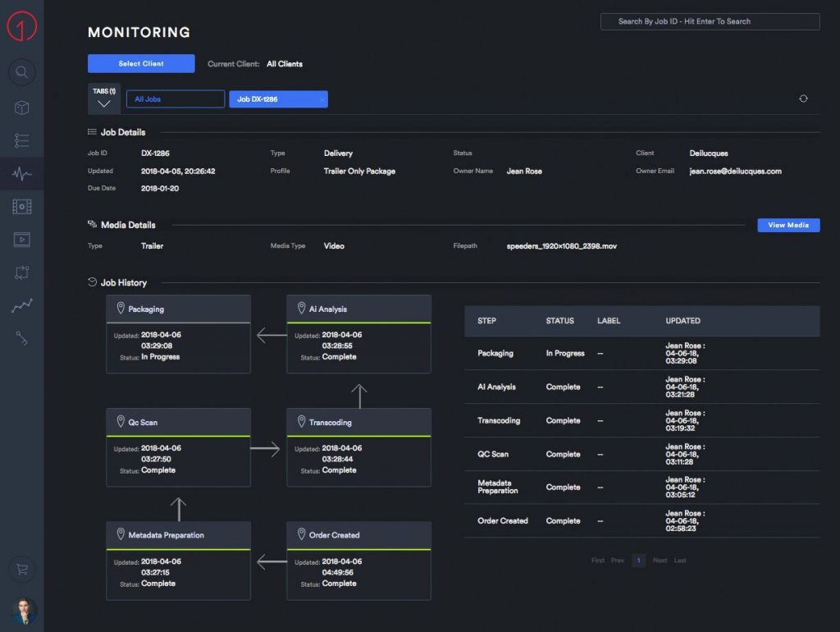Open the 3D cube package icon in sidebar
Screen dimensions: 840x632
click(x=22, y=108)
